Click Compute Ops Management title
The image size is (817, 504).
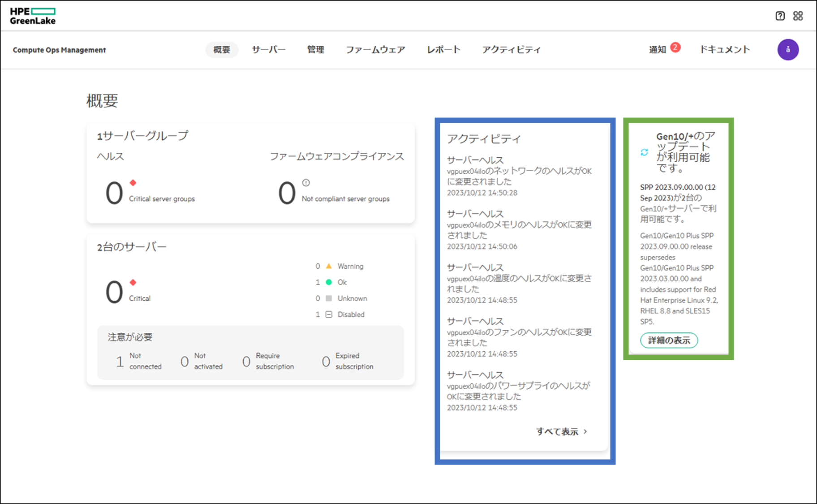(59, 50)
